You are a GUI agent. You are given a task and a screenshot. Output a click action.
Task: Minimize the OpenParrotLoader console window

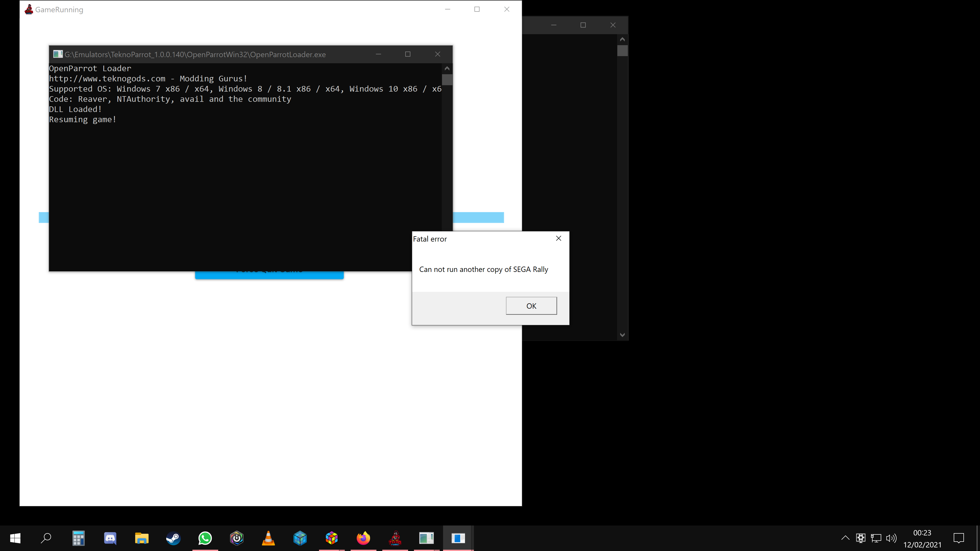point(378,54)
